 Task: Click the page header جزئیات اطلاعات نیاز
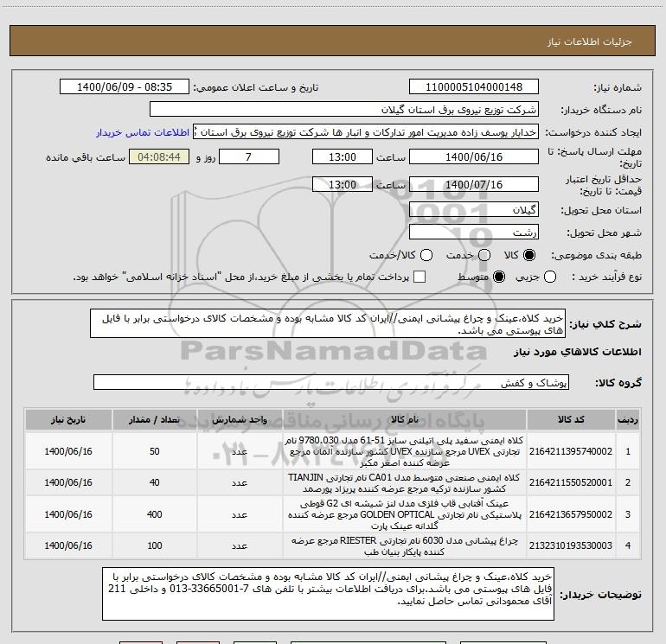coord(590,41)
